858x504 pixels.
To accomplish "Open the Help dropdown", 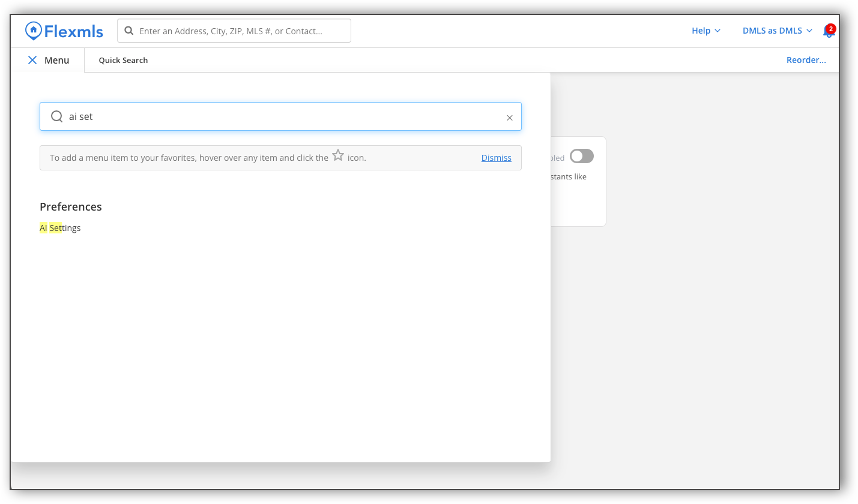I will pos(705,31).
